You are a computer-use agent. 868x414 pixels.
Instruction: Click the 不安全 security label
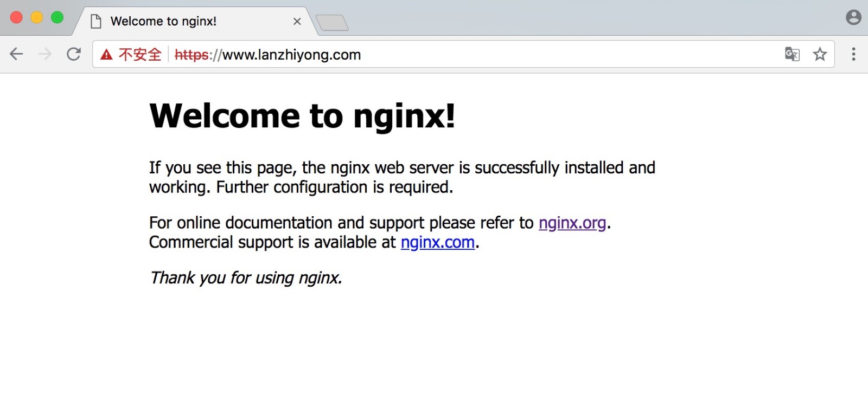pyautogui.click(x=140, y=55)
